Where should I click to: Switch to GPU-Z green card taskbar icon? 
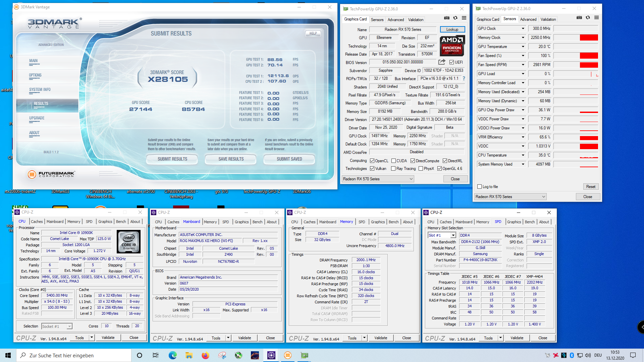click(x=304, y=355)
